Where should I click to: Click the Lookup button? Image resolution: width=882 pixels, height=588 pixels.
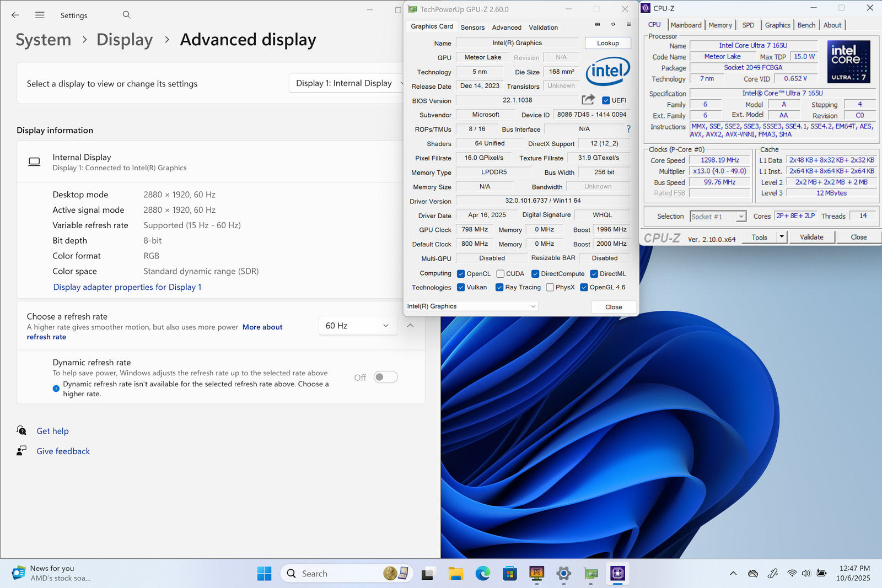click(607, 43)
